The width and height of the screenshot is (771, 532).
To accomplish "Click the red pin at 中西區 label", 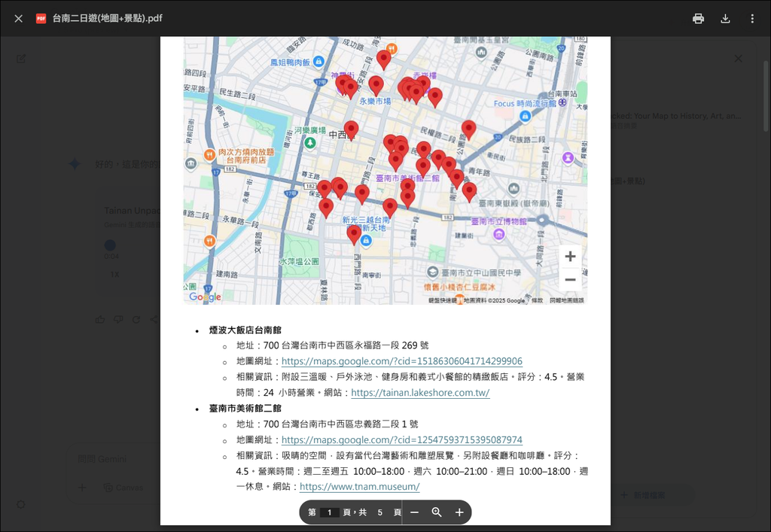I will tap(351, 131).
